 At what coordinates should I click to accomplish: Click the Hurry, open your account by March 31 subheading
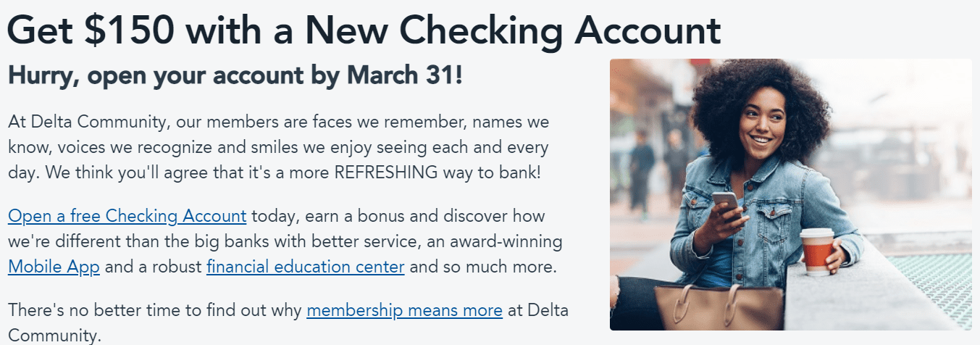coord(235,75)
